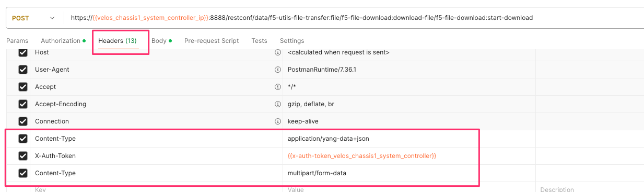The height and width of the screenshot is (192, 644).
Task: Open the request Settings tab
Action: (292, 41)
